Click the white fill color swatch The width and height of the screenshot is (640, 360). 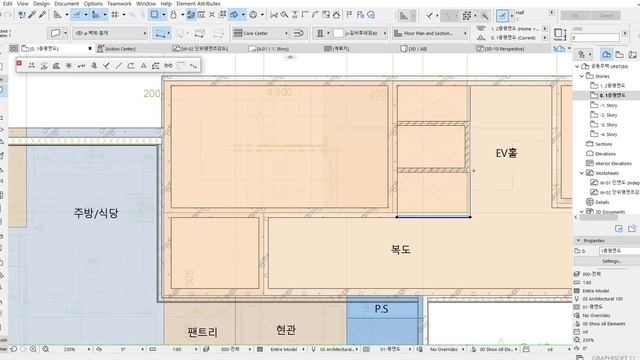click(x=338, y=33)
